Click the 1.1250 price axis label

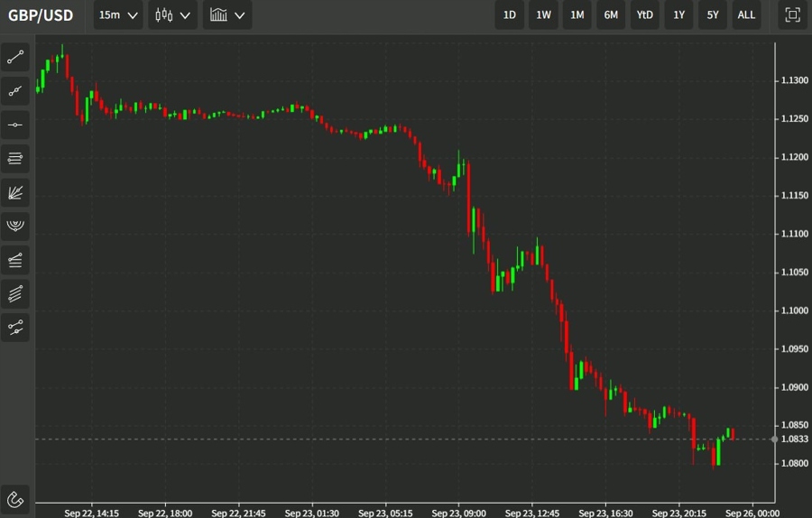click(794, 118)
